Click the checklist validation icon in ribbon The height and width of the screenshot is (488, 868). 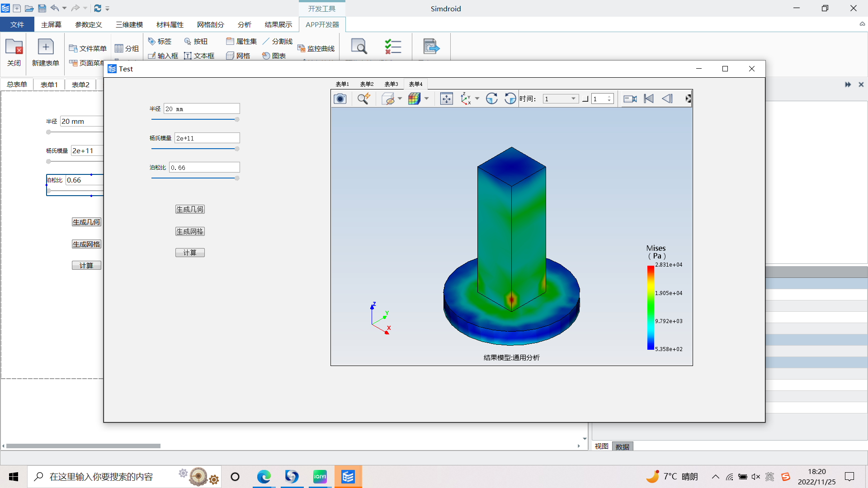393,47
